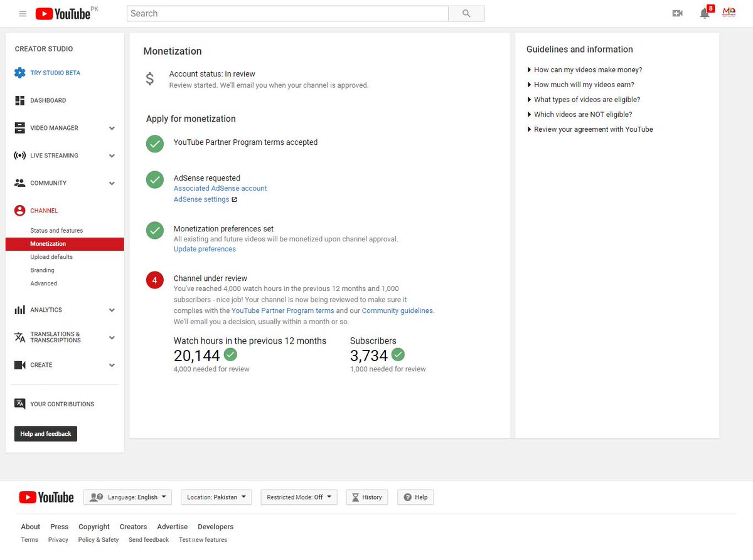Click the green check next to 3,734
Viewport: 753px width, 560px height.
tap(398, 354)
